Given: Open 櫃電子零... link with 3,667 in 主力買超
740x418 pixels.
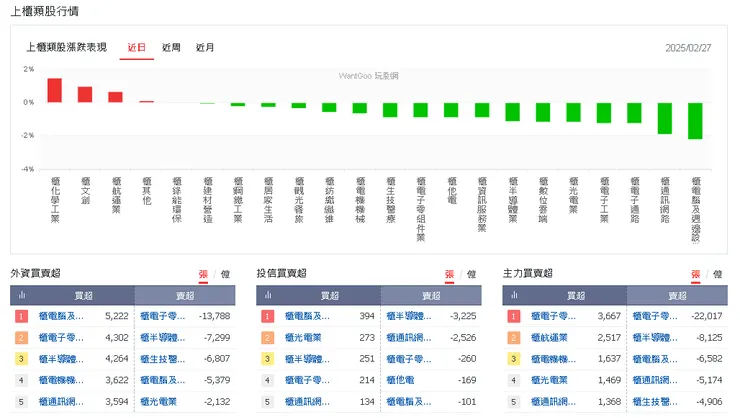Looking at the screenshot, I should point(554,316).
